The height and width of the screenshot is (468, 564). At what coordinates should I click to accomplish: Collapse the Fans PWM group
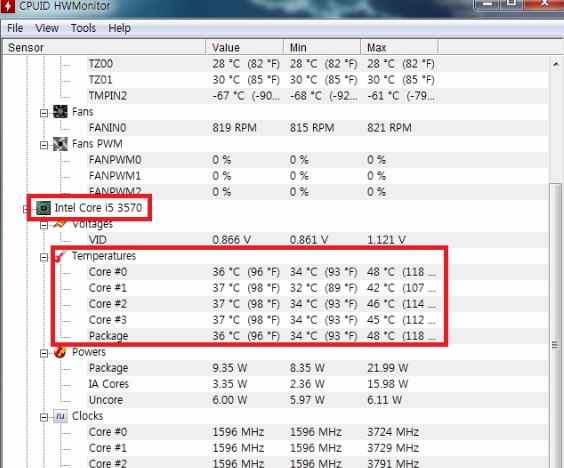pos(44,145)
